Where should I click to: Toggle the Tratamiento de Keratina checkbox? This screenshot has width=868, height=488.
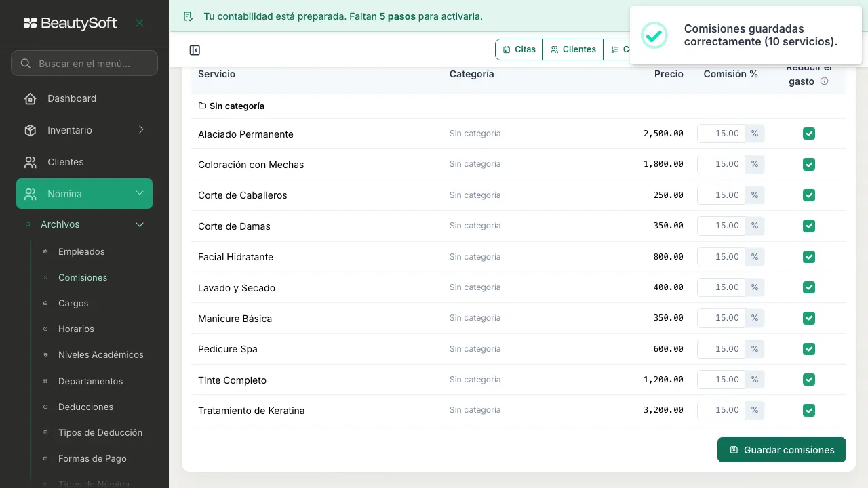pos(808,410)
